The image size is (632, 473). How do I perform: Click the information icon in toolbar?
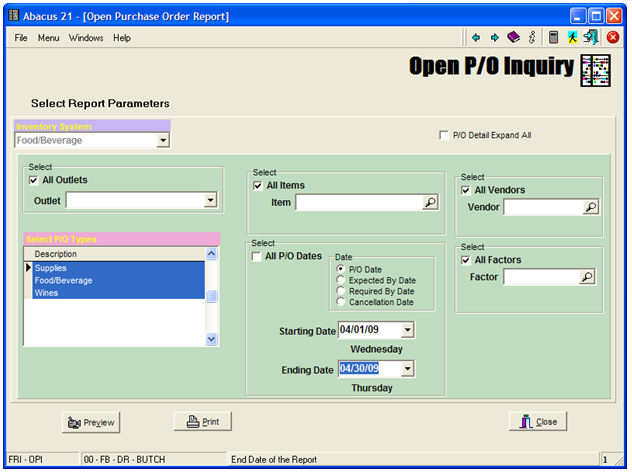(x=532, y=37)
